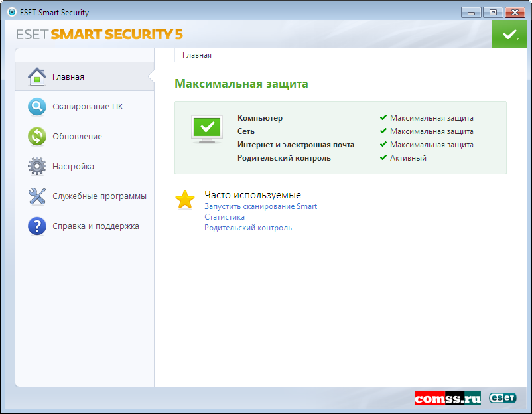Click the green monitor protection status icon
532x414 pixels.
tap(207, 129)
